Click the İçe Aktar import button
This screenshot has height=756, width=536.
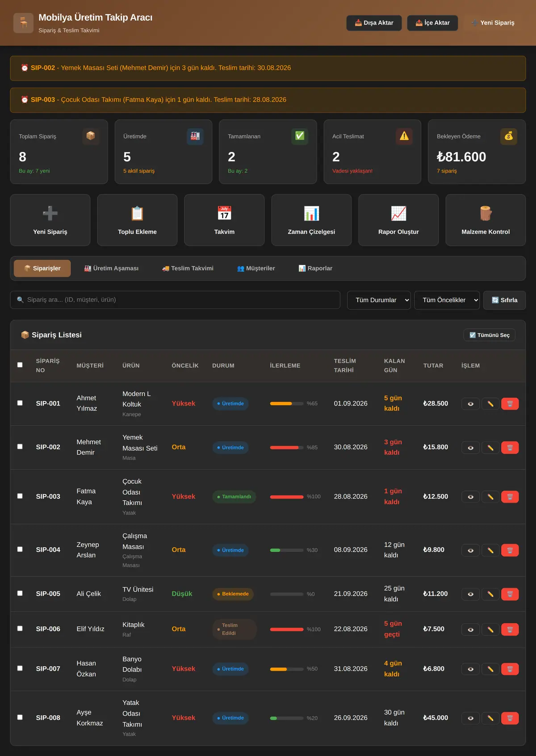[x=432, y=23]
